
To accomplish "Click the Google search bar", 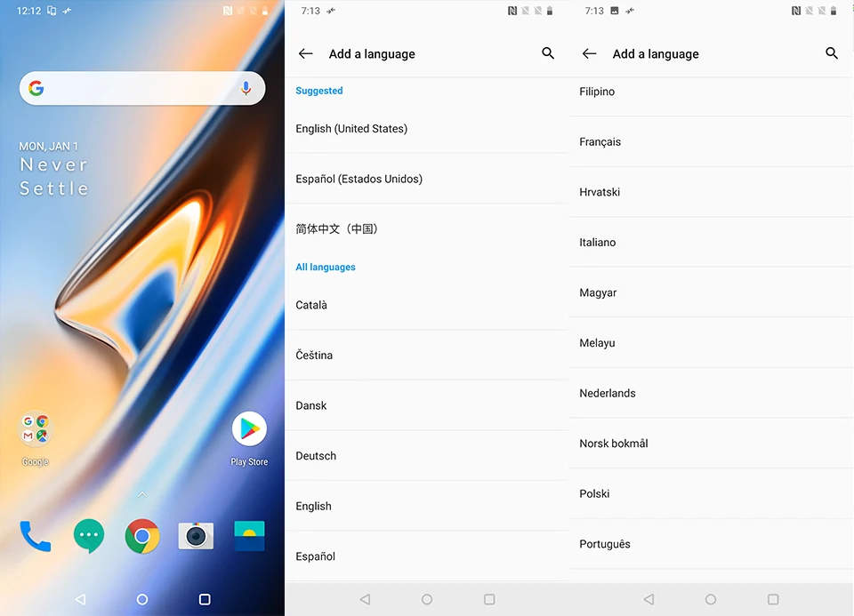I will (x=142, y=88).
